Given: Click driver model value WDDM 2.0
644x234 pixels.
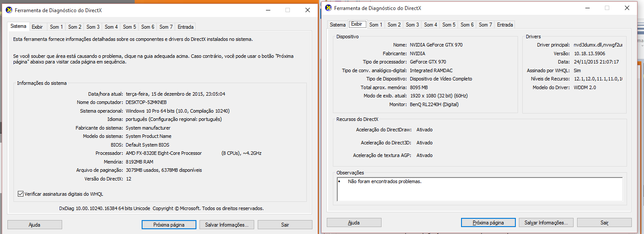Looking at the screenshot, I should pyautogui.click(x=586, y=87).
